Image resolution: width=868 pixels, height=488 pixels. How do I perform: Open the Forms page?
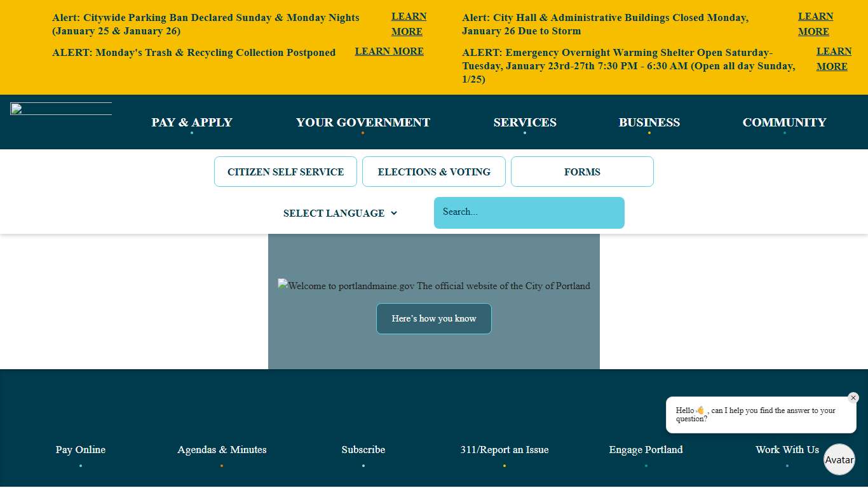pos(582,172)
